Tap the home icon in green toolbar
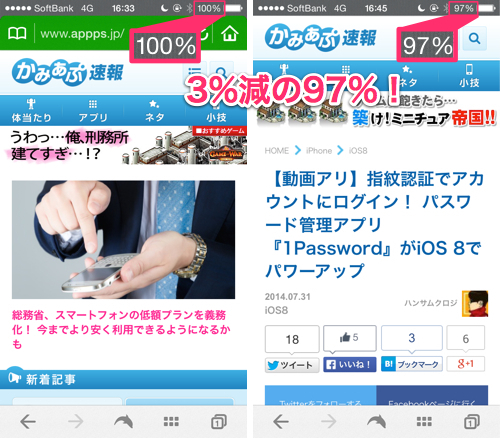 click(230, 33)
